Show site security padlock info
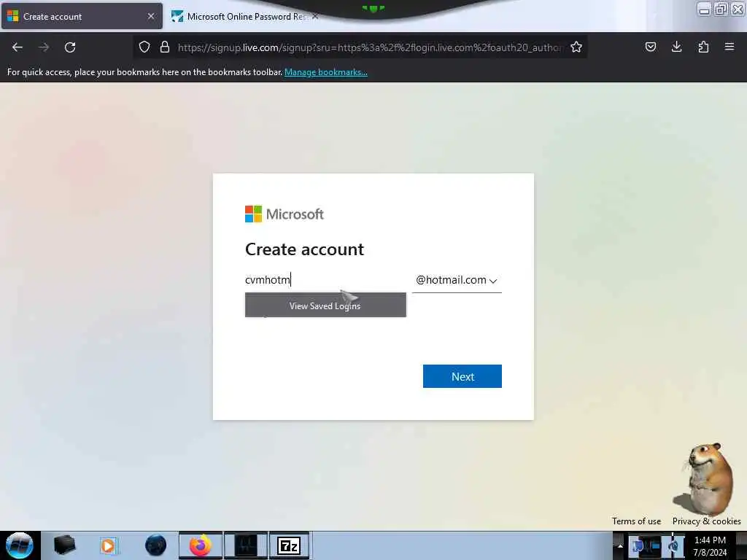Image resolution: width=747 pixels, height=560 pixels. [x=165, y=47]
